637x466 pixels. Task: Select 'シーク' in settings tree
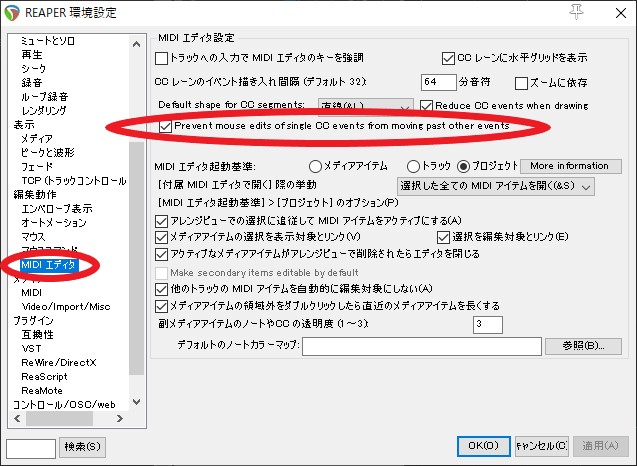(34, 69)
